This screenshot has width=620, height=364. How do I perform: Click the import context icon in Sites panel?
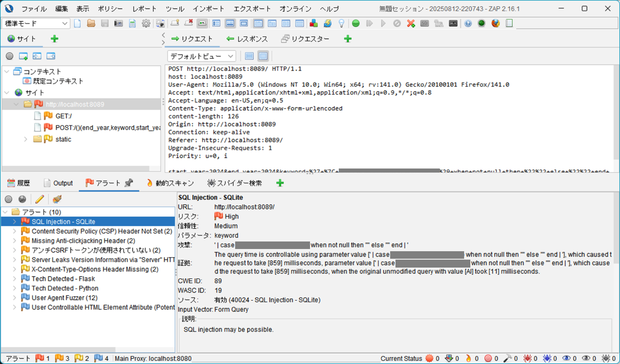coord(37,56)
